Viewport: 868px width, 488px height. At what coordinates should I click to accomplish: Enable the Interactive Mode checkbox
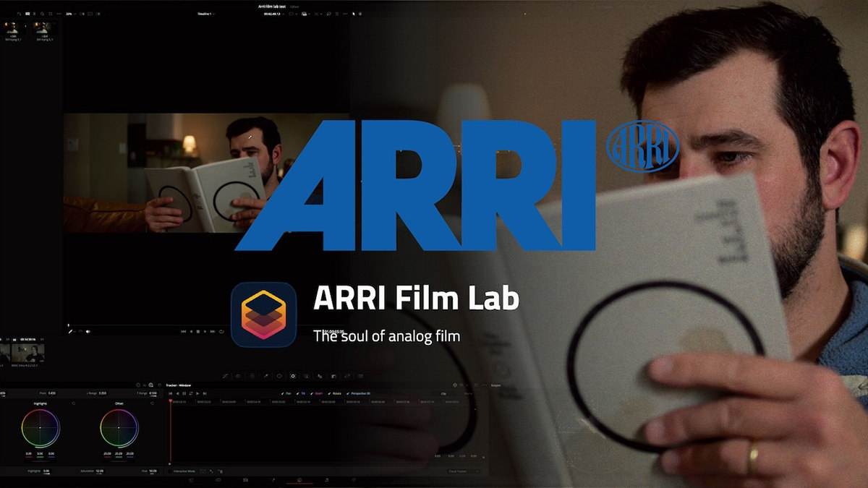(171, 471)
